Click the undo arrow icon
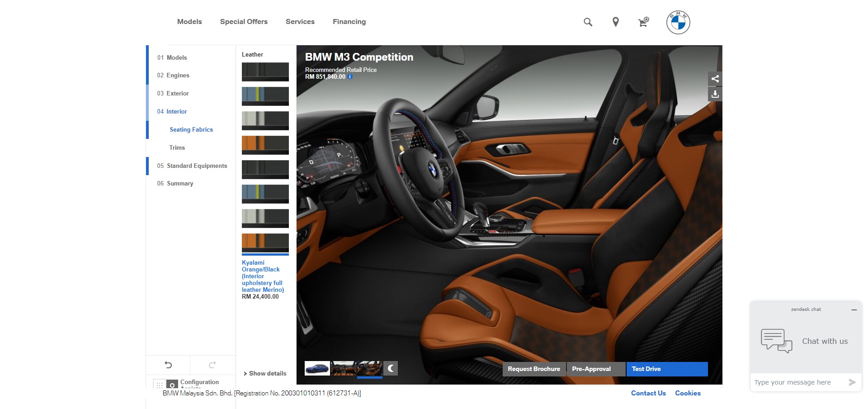 pyautogui.click(x=168, y=365)
